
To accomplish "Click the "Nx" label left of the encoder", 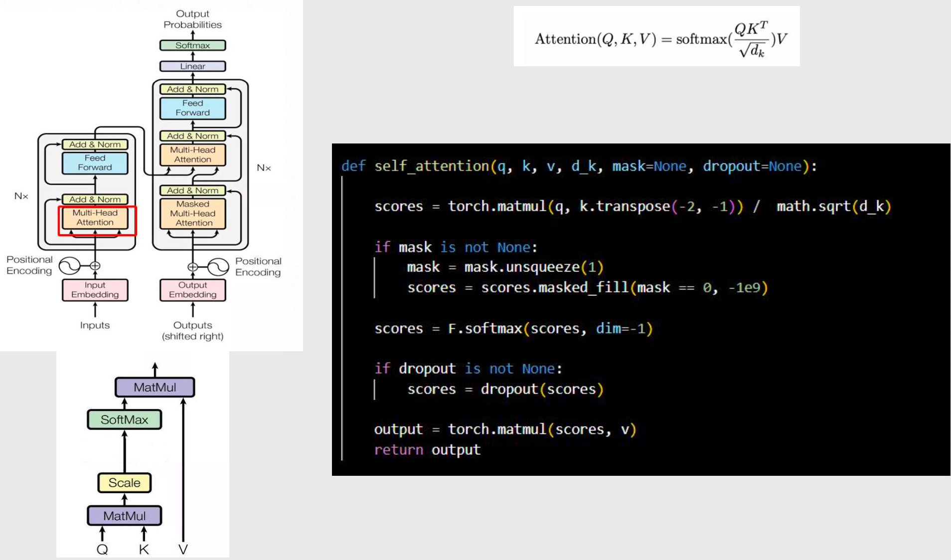I will (x=21, y=196).
